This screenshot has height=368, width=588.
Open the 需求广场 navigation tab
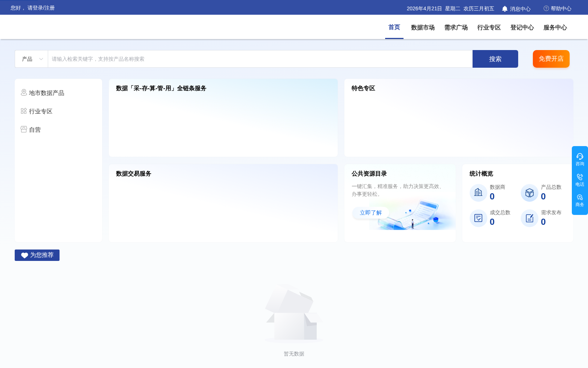pyautogui.click(x=456, y=28)
